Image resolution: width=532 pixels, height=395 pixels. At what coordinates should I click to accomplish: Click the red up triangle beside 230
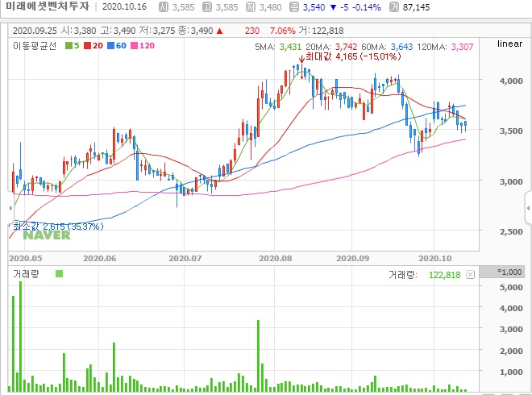click(219, 31)
